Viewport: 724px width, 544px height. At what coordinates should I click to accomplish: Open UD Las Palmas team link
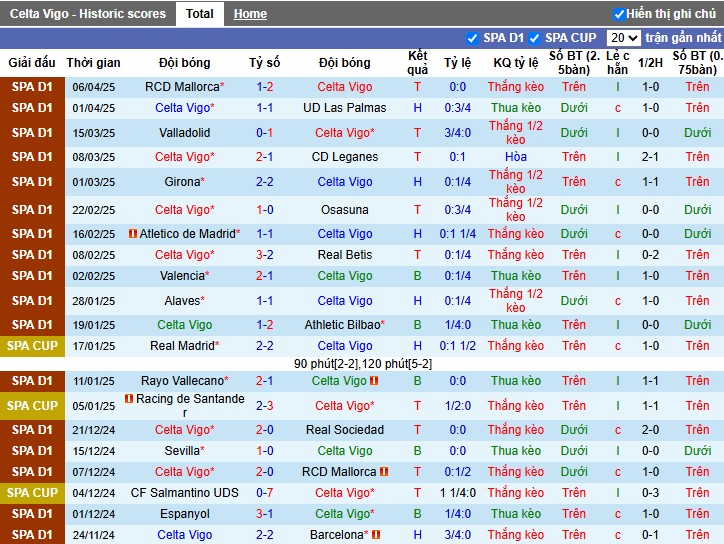point(344,108)
